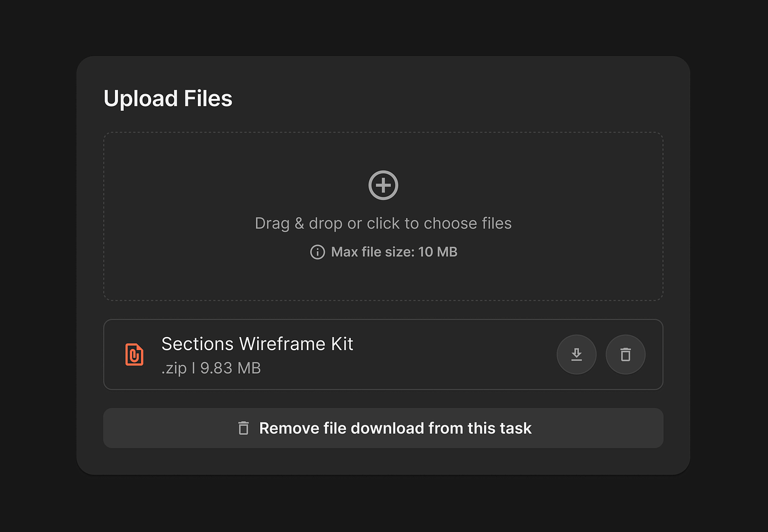Click the word 'Remove' in the bottom button
Image resolution: width=768 pixels, height=532 pixels.
(281, 428)
